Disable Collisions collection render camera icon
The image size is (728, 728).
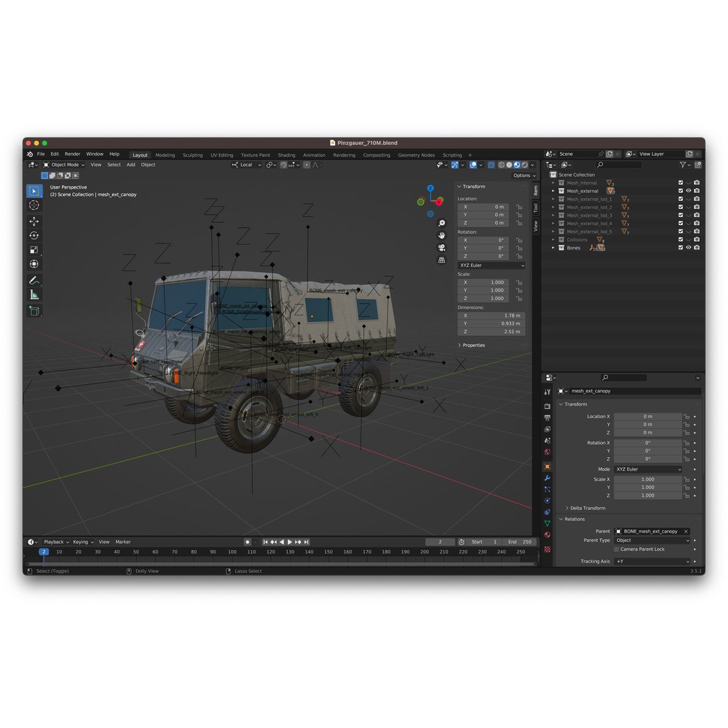[x=697, y=239]
